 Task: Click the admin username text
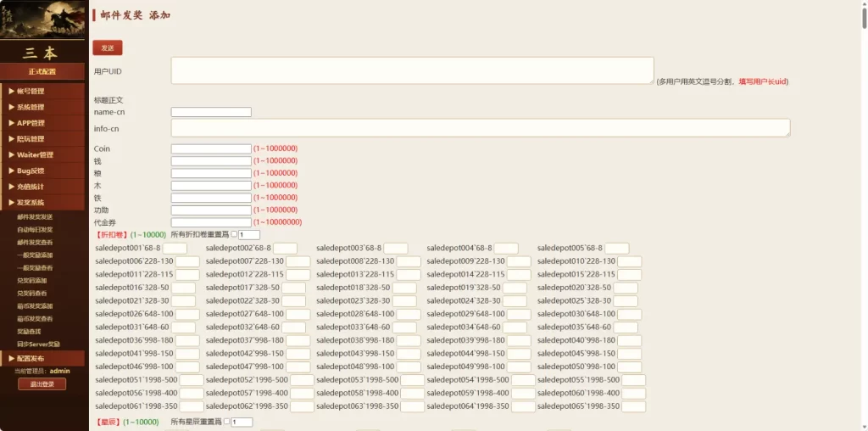60,371
